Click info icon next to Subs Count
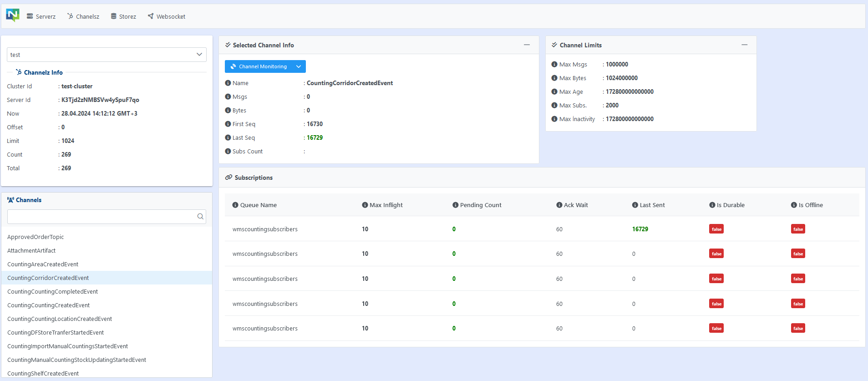 click(x=228, y=151)
